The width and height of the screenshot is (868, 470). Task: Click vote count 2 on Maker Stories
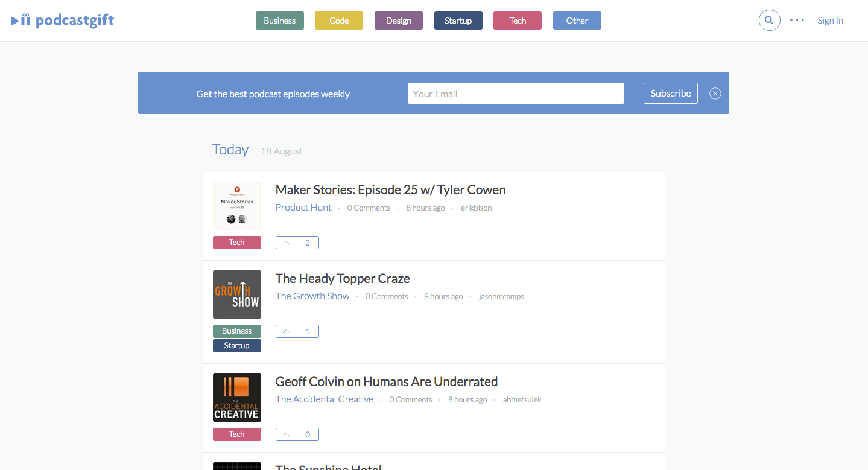308,243
